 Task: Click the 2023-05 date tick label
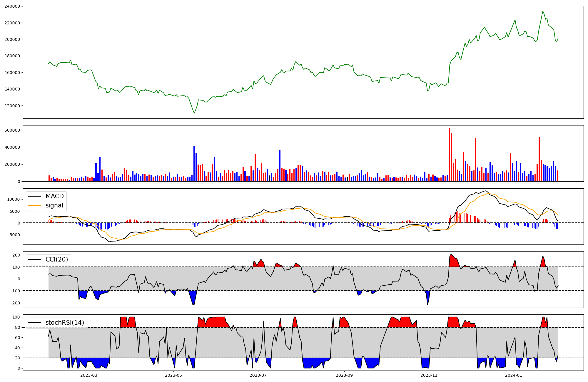[x=173, y=375]
